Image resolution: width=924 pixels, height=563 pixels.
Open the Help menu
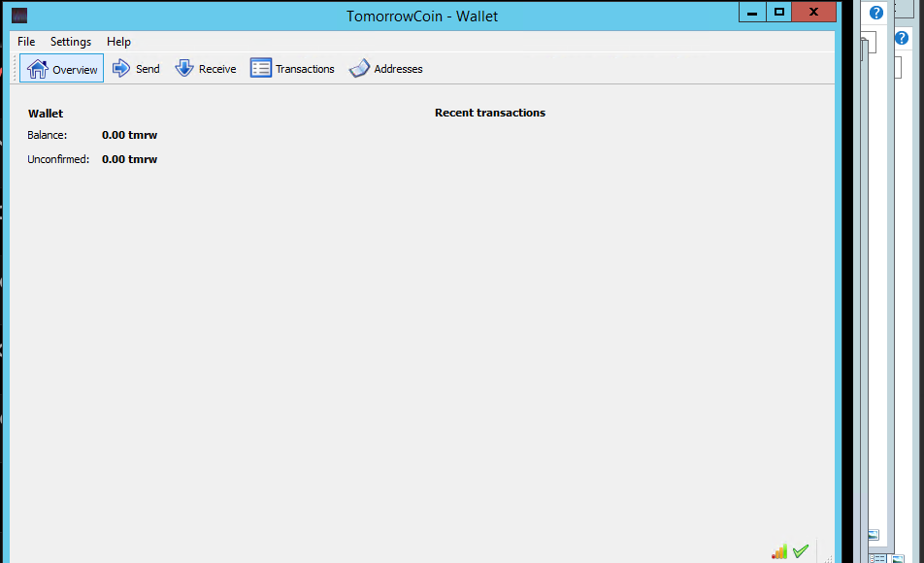pos(118,42)
